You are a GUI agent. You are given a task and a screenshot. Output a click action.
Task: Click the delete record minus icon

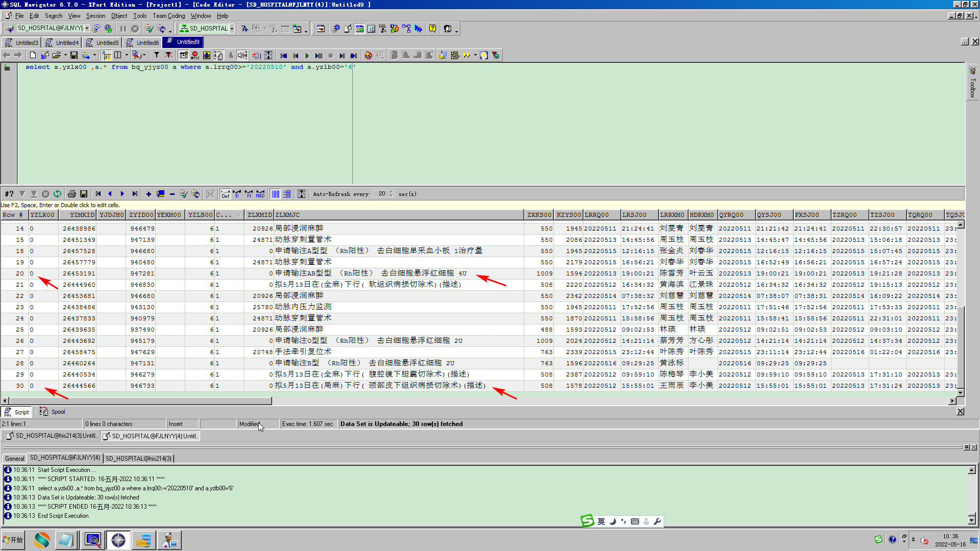pyautogui.click(x=172, y=194)
